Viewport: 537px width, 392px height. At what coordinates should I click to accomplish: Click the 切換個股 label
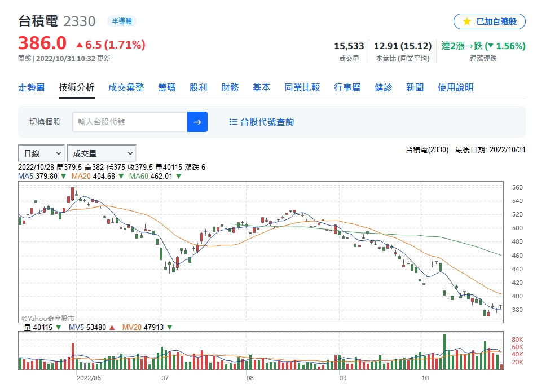click(x=45, y=122)
